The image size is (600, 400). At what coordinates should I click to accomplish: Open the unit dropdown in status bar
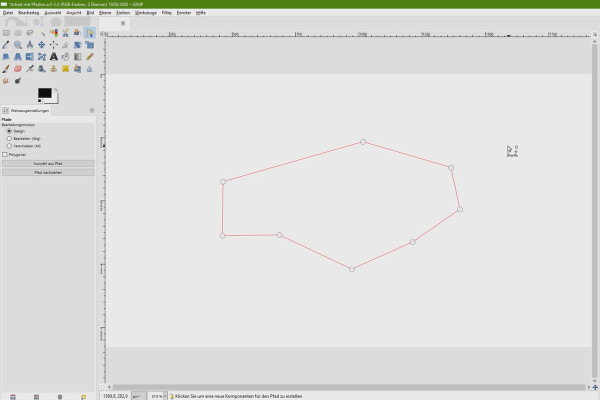click(x=138, y=396)
